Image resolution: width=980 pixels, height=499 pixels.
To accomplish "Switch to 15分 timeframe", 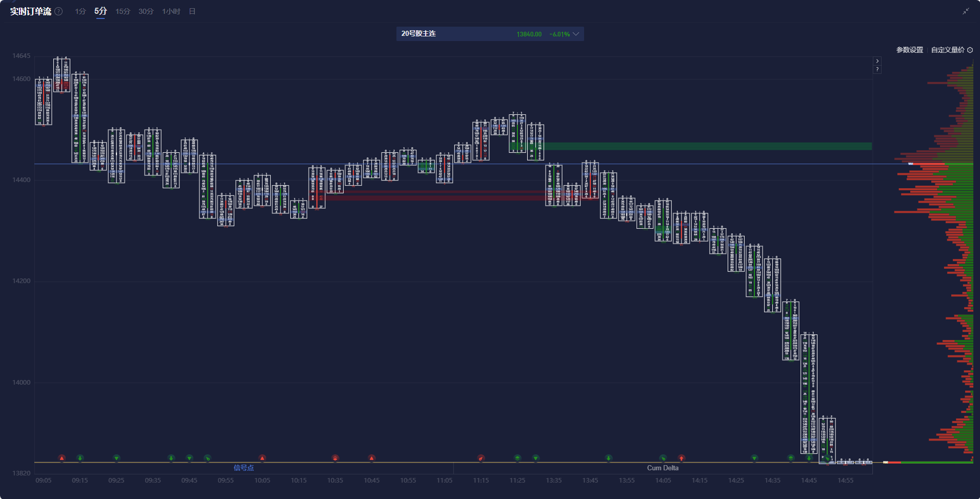I will pyautogui.click(x=123, y=11).
